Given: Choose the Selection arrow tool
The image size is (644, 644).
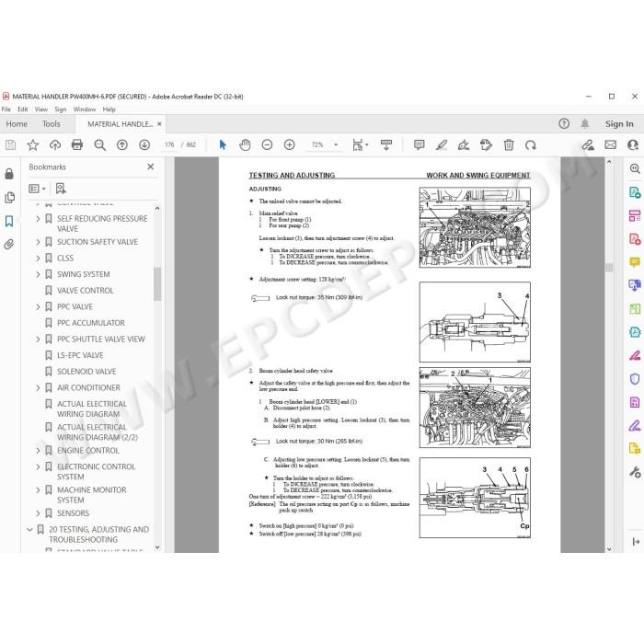Looking at the screenshot, I should pyautogui.click(x=223, y=145).
